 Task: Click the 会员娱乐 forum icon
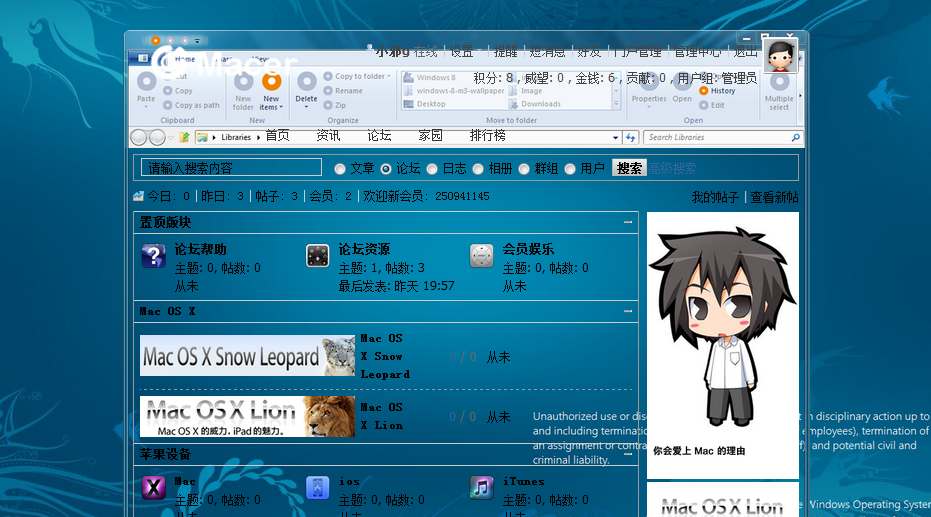482,256
